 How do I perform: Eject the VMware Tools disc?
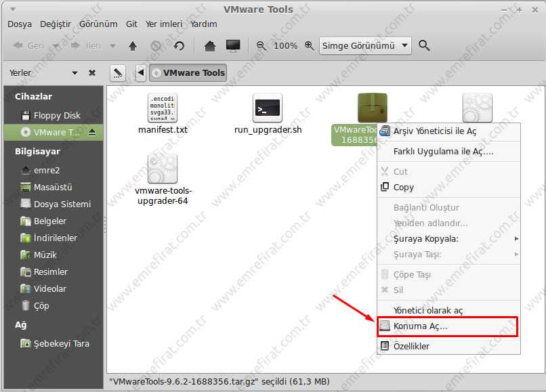click(x=92, y=133)
